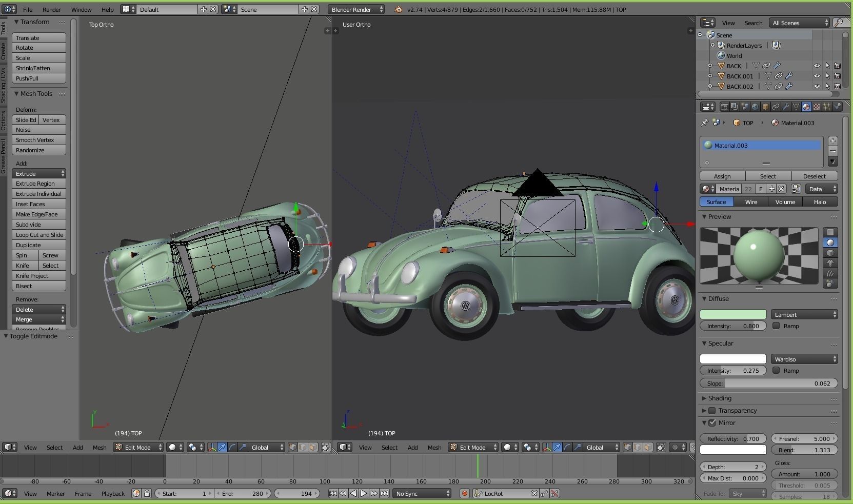Open Render Layers properties tab icon
Viewport: 853px width, 504px height.
pyautogui.click(x=735, y=107)
